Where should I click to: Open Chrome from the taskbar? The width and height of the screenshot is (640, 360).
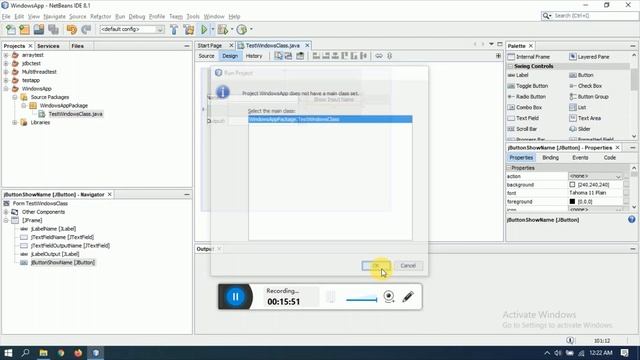point(61,353)
